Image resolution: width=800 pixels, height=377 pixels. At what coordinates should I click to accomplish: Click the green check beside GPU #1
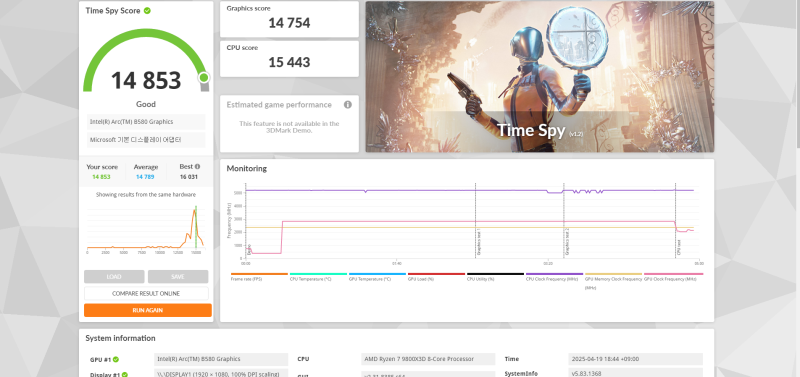[x=116, y=359]
